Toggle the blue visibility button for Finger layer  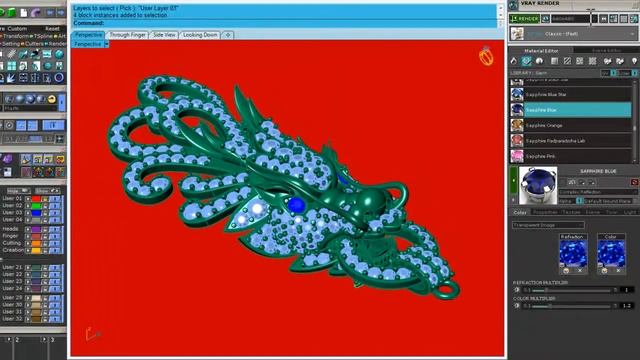(55, 236)
